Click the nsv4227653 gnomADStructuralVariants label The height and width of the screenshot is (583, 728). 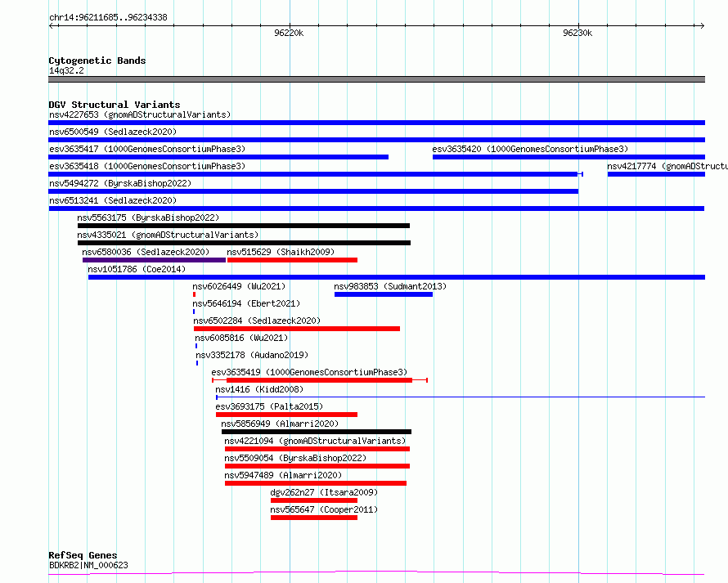[x=140, y=114]
